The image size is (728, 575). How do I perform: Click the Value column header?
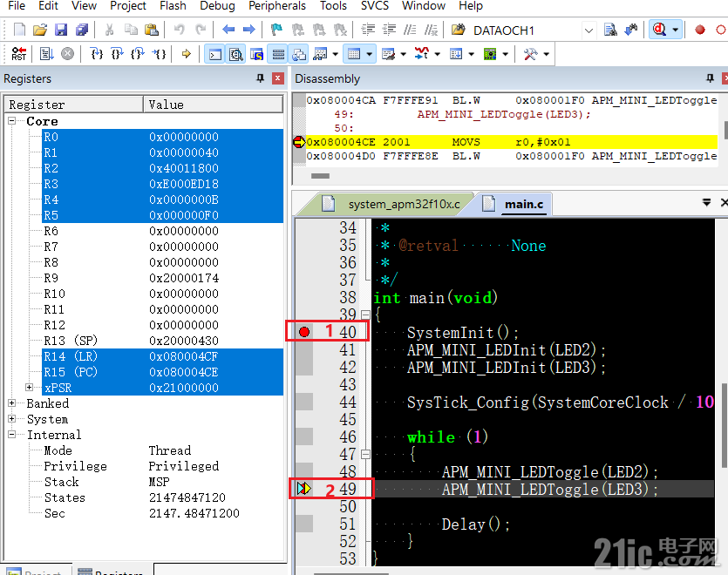213,105
